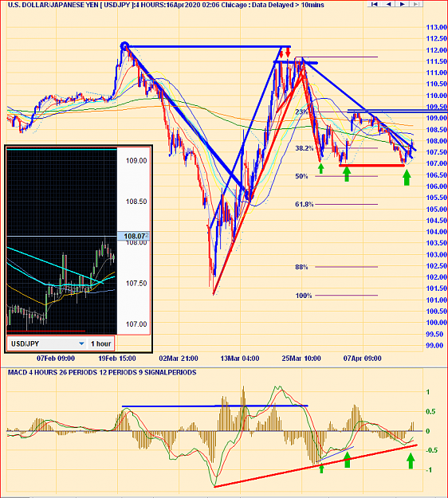The image size is (448, 498).
Task: Click the MACD 4 HOURS indicator title
Action: tap(102, 372)
